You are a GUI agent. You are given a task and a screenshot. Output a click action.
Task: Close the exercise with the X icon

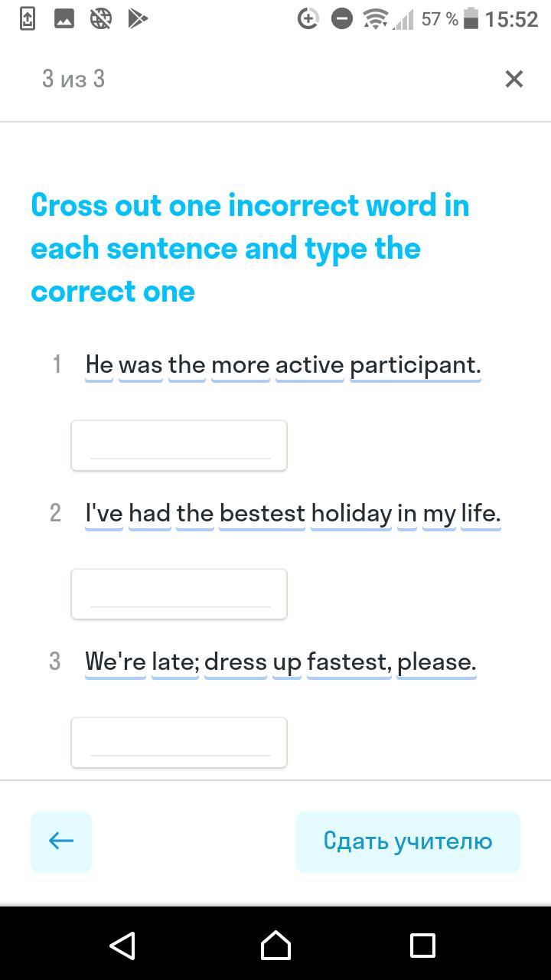click(514, 79)
